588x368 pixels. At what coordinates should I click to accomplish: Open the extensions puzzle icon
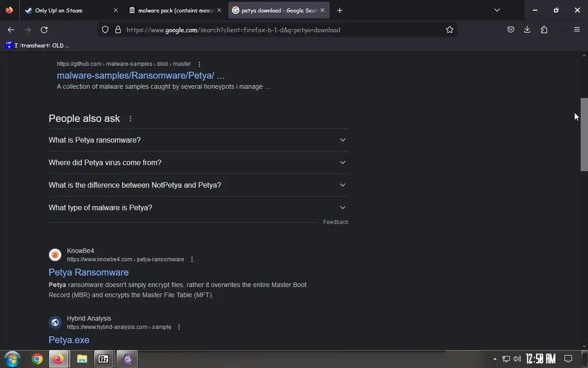point(544,29)
